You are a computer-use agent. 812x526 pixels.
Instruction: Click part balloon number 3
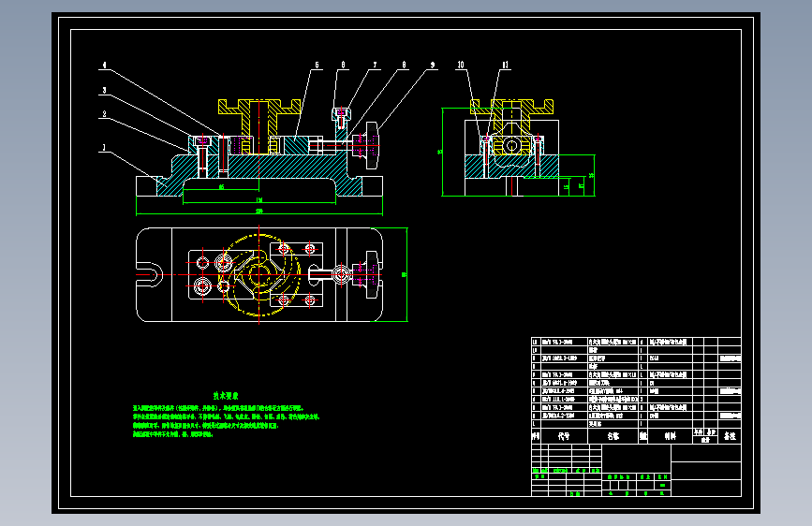[104, 91]
